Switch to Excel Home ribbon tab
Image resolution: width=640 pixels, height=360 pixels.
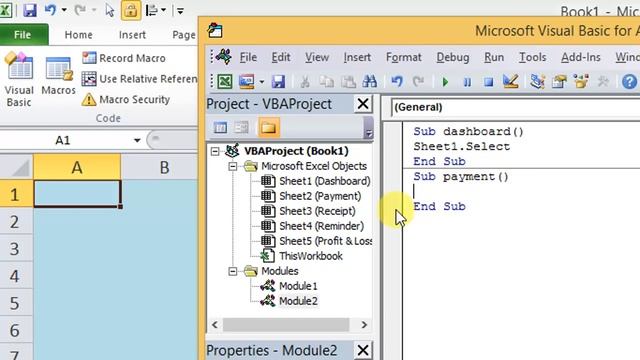[78, 35]
